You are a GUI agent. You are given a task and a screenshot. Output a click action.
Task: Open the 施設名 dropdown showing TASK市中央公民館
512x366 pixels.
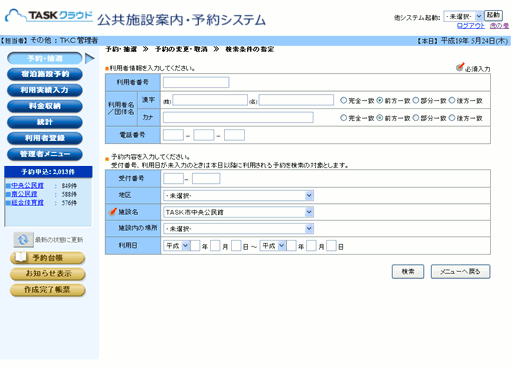point(238,212)
